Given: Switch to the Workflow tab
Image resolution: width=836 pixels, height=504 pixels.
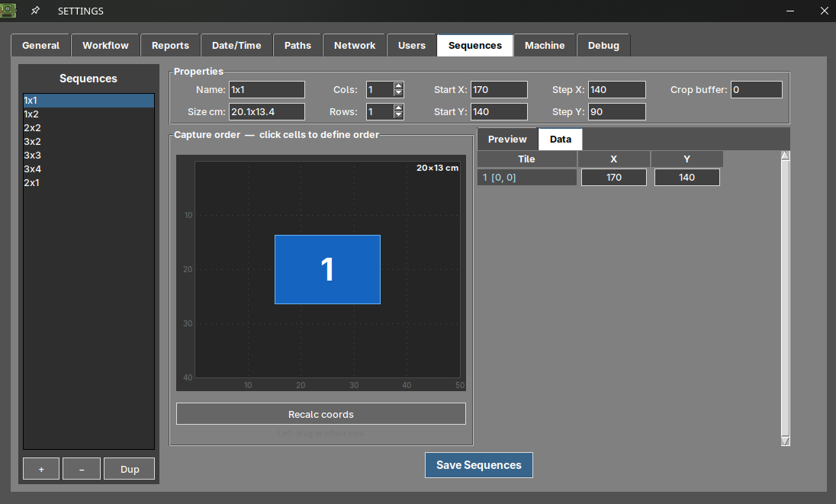Looking at the screenshot, I should tap(105, 45).
